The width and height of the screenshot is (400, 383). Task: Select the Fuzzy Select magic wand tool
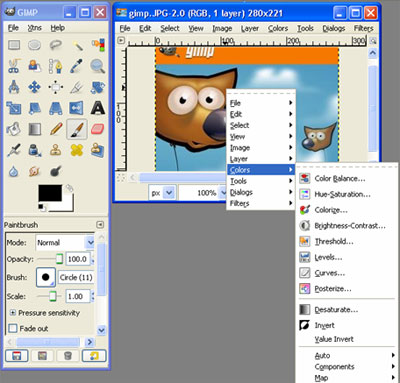pyautogui.click(x=77, y=45)
